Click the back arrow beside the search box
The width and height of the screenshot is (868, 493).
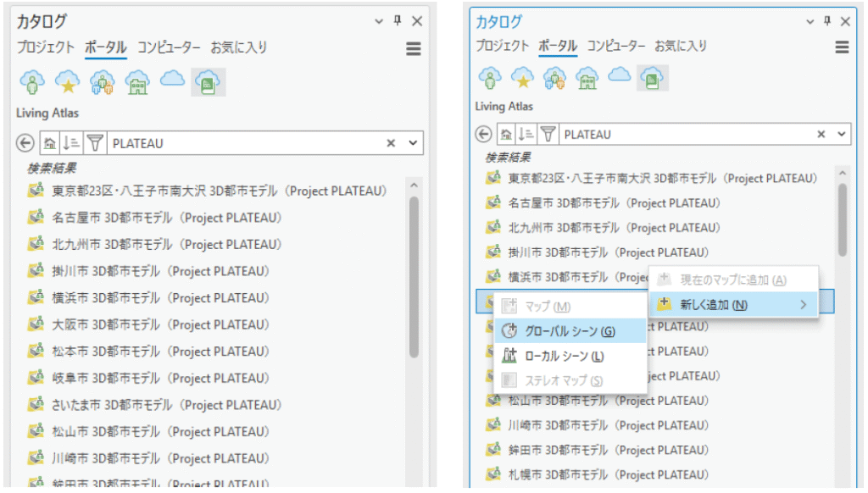26,142
